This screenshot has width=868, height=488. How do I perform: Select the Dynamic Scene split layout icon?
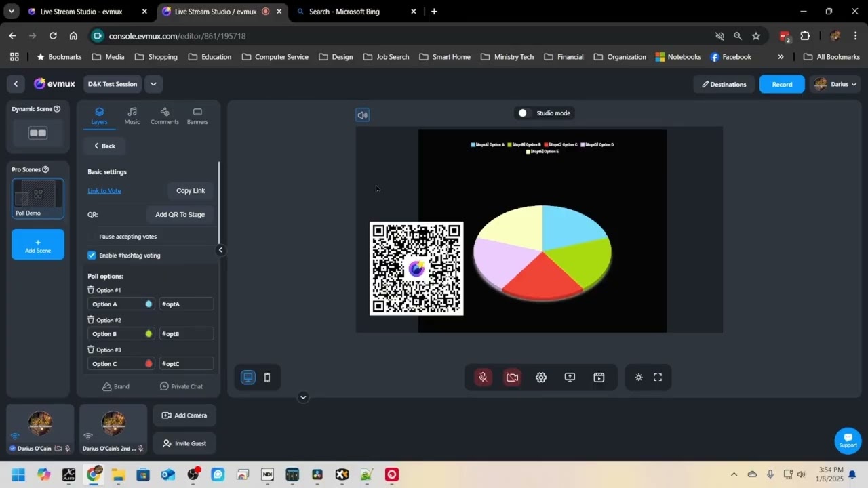coord(38,134)
